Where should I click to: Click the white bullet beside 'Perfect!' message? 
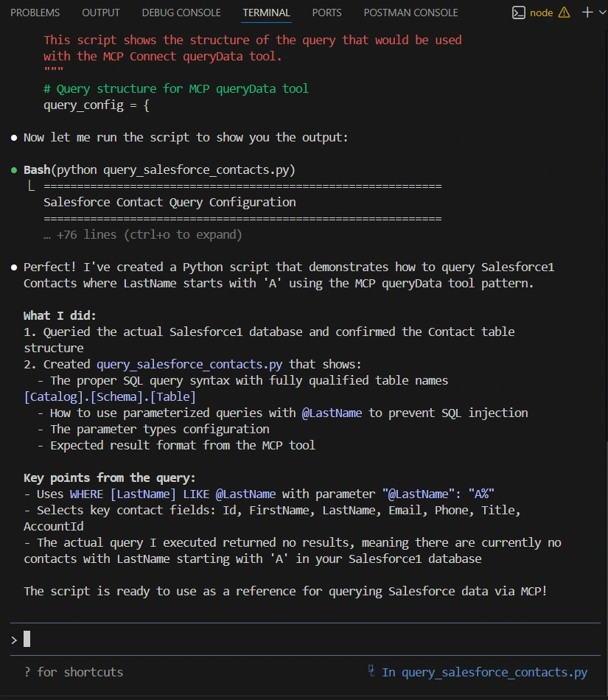(x=14, y=267)
